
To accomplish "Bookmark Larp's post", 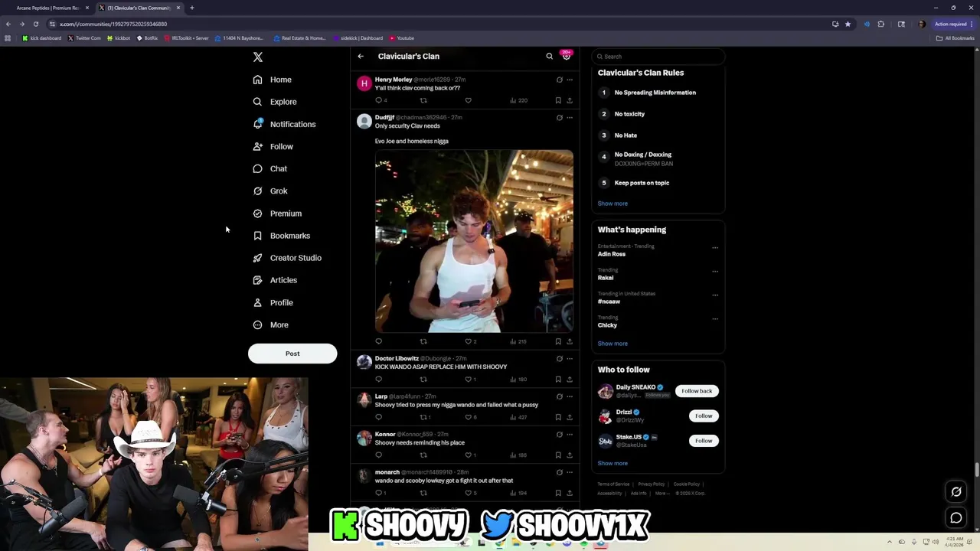I will (558, 417).
